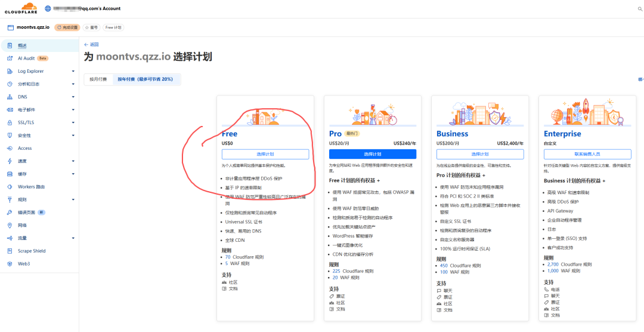Click the Log Explorer sidebar icon
The height and width of the screenshot is (332, 644).
point(10,71)
